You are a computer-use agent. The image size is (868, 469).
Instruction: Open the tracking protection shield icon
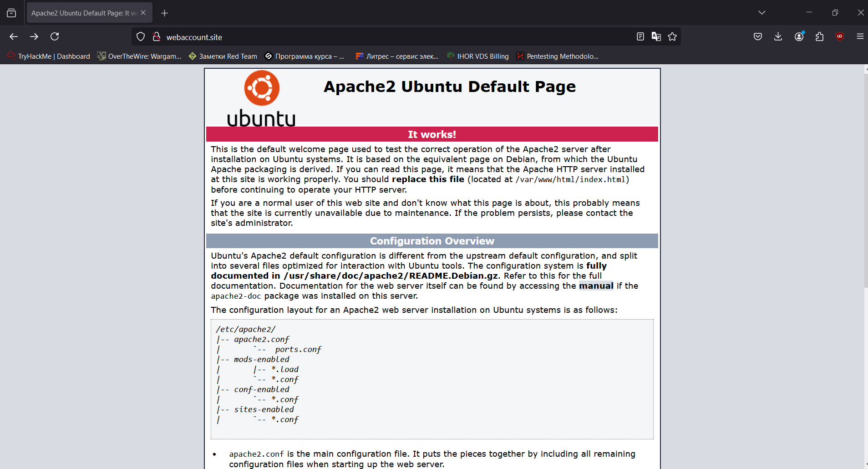pos(141,37)
